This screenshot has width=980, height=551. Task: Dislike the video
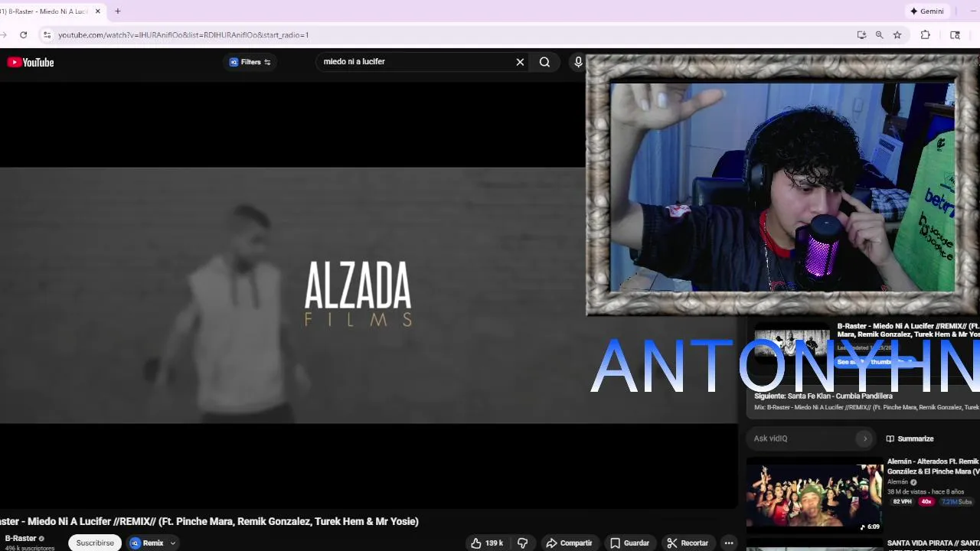click(x=523, y=543)
